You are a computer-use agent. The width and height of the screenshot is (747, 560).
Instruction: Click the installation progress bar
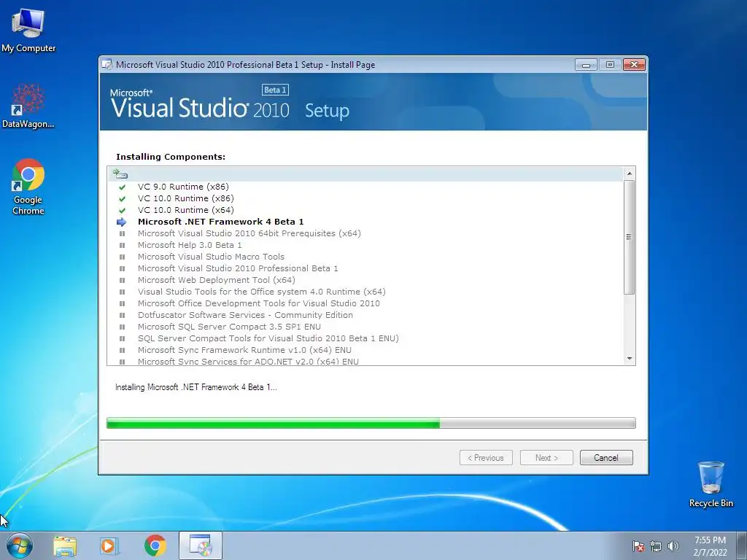coord(371,423)
